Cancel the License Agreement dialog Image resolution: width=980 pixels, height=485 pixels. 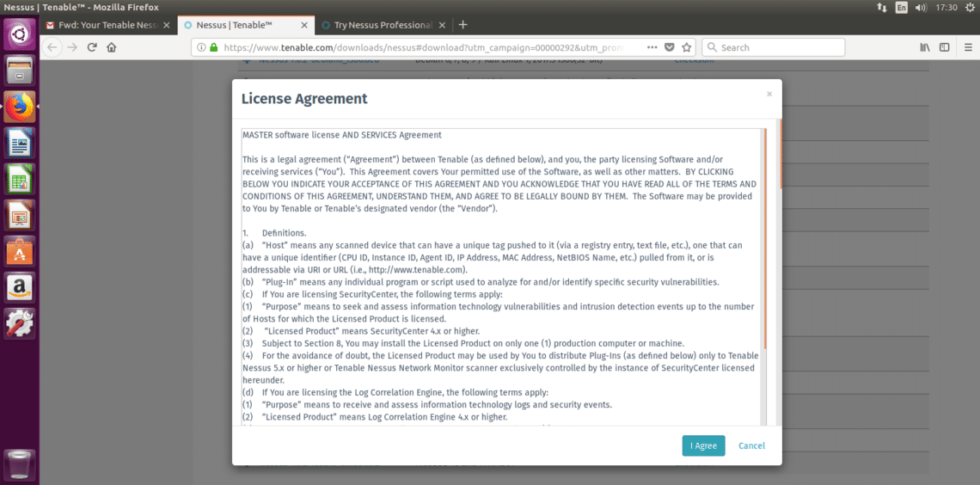[751, 445]
